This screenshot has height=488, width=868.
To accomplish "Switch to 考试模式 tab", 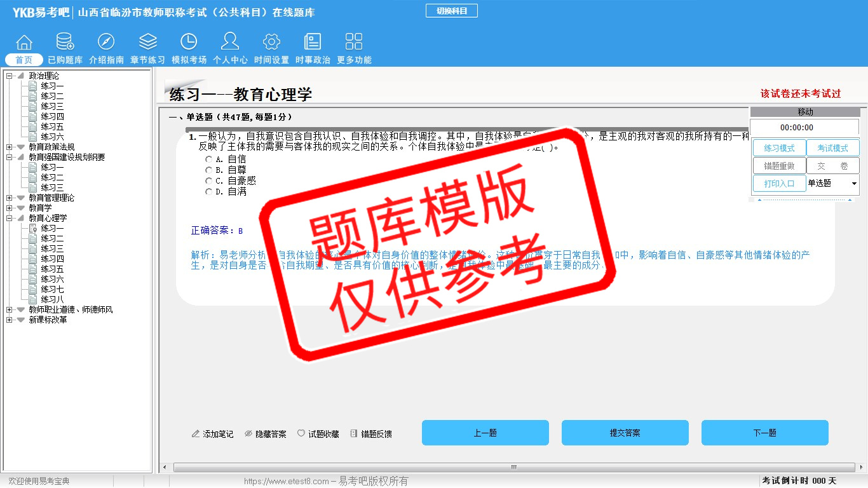I will tap(832, 148).
